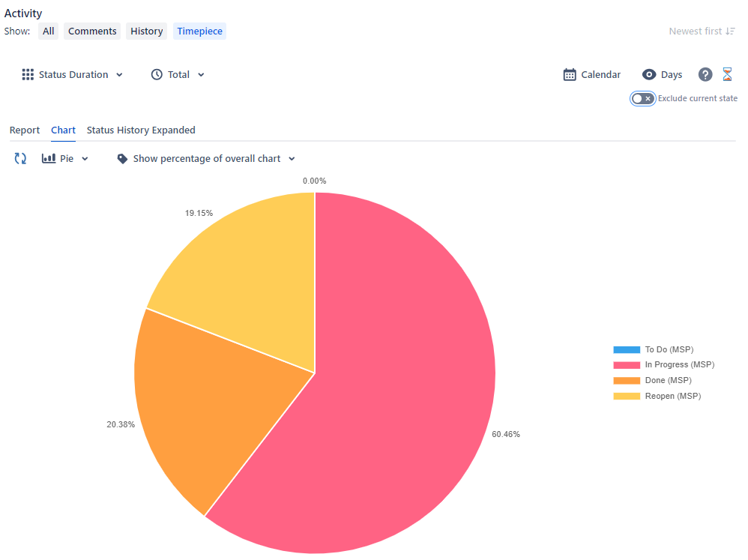Select the All activity filter

point(48,31)
